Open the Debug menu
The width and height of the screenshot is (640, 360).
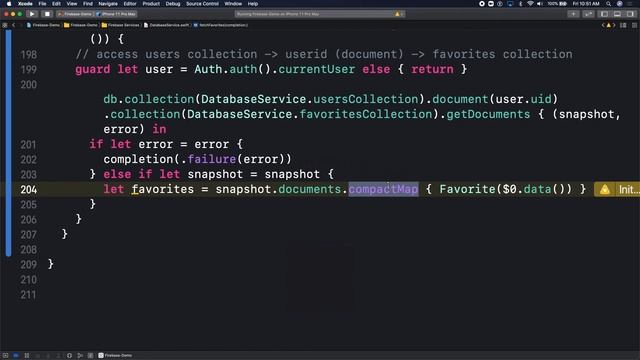pos(173,4)
